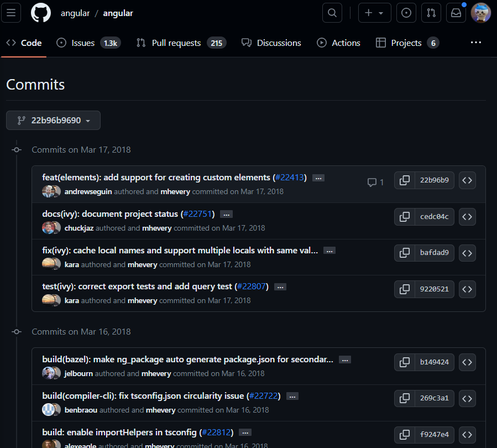This screenshot has width=497, height=448.
Task: Copy full SHA for 22b96b9
Action: tap(405, 180)
